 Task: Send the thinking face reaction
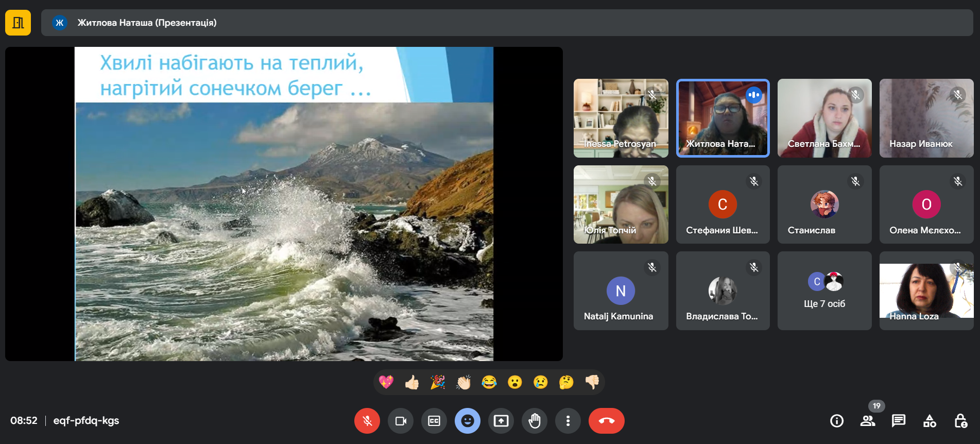tap(566, 382)
